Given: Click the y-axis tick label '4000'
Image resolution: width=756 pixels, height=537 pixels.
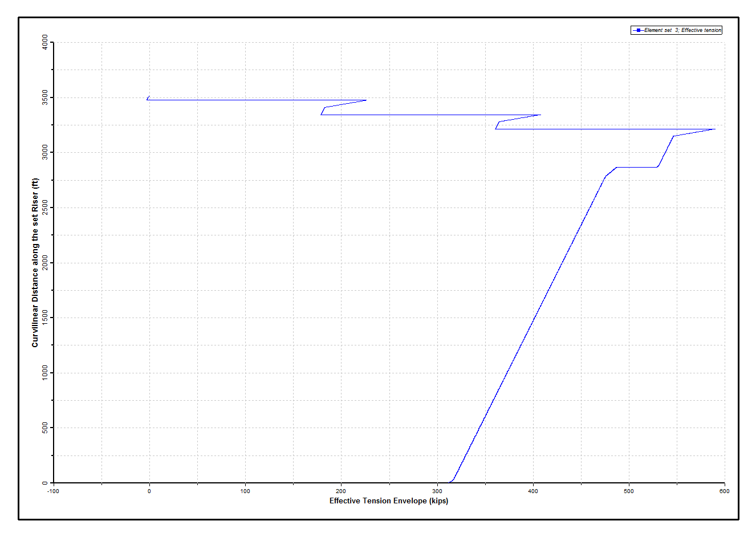Looking at the screenshot, I should coord(45,42).
